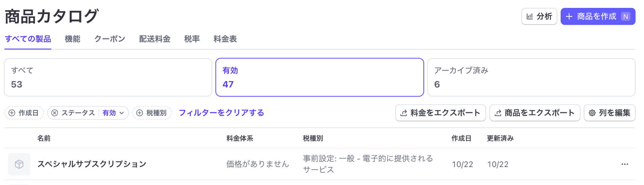Click the gear icon in 列を編集
The width and height of the screenshot is (644, 185).
592,113
